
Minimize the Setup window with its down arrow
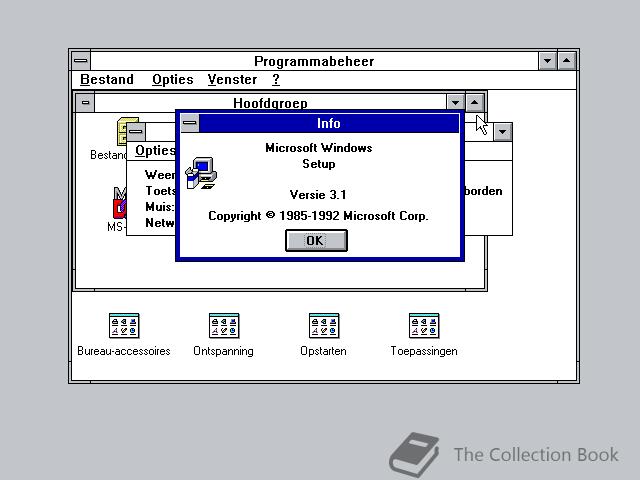point(502,132)
